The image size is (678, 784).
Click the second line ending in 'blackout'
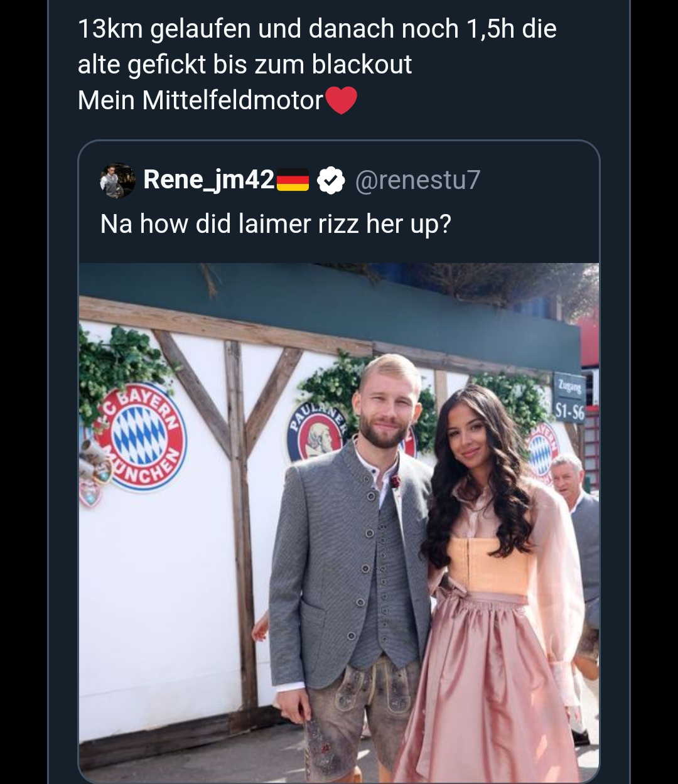[x=245, y=65]
